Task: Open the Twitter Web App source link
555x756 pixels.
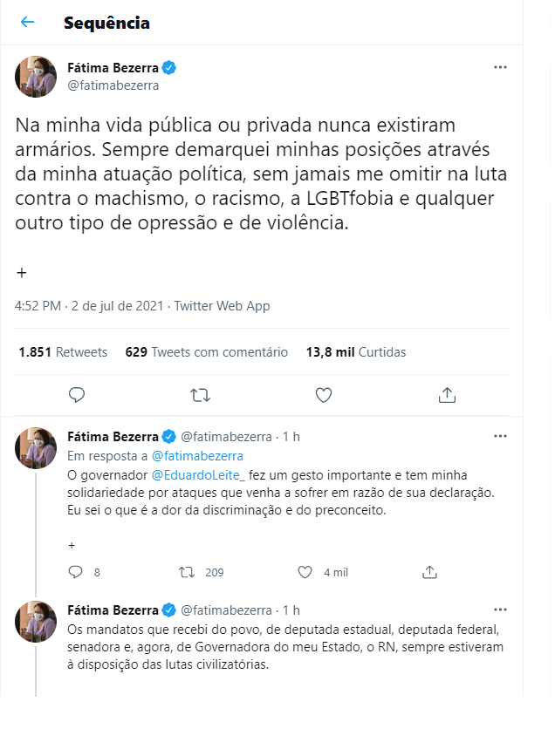Action: point(223,306)
